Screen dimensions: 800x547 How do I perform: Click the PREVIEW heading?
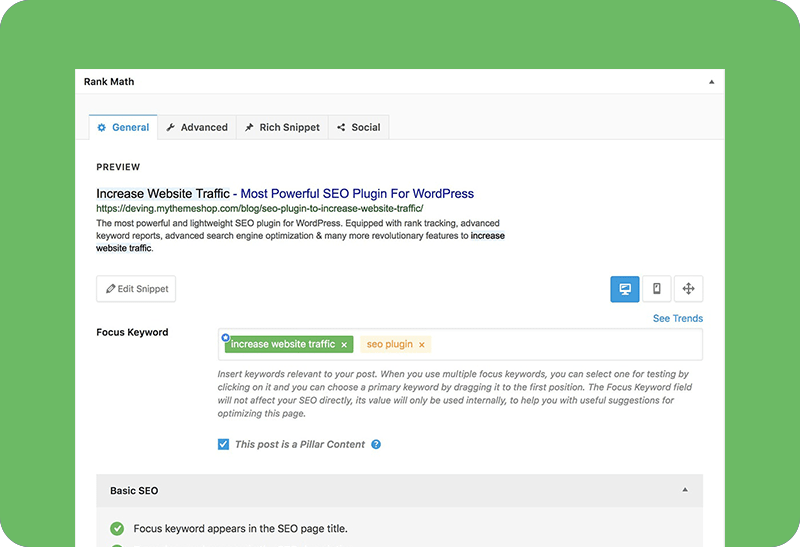coord(118,167)
